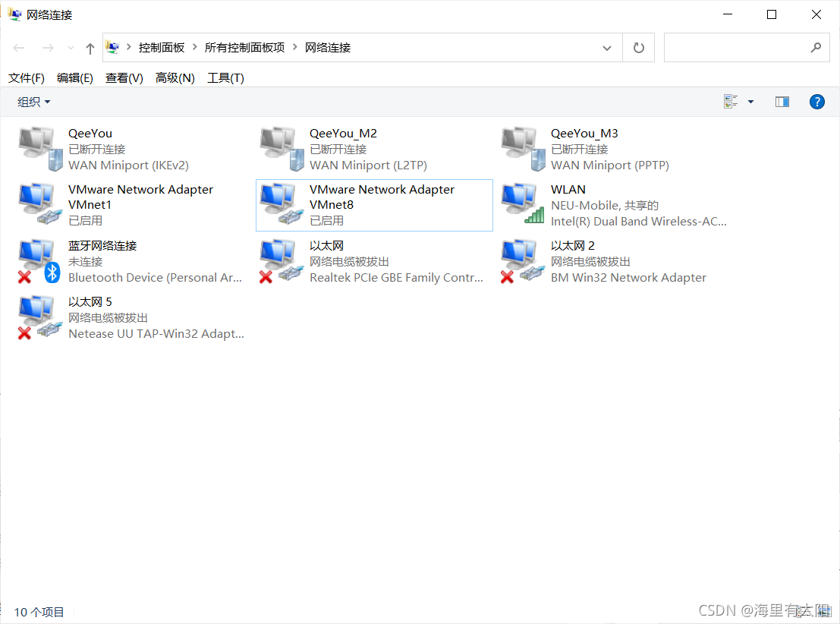Click the 10 个项目 status bar text
The height and width of the screenshot is (624, 840).
(39, 612)
